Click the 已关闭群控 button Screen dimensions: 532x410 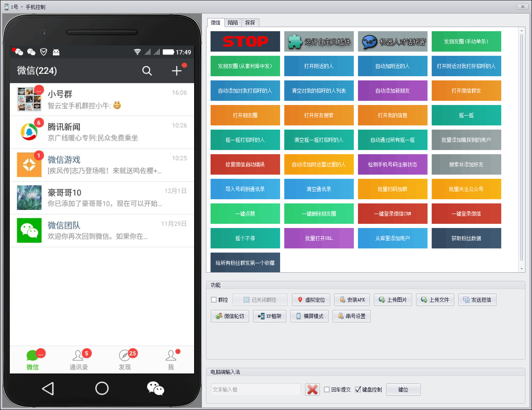[260, 300]
